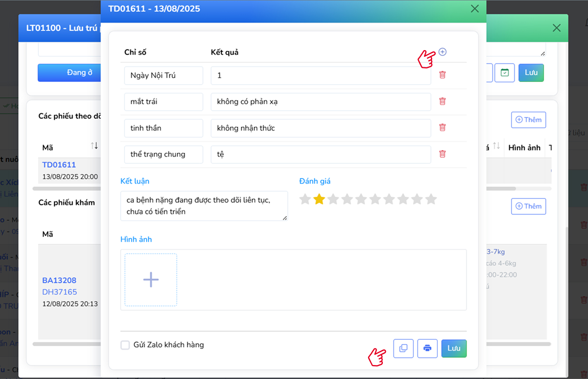This screenshot has width=588, height=379.
Task: Save the TD01611 form with Lưu
Action: (x=454, y=348)
